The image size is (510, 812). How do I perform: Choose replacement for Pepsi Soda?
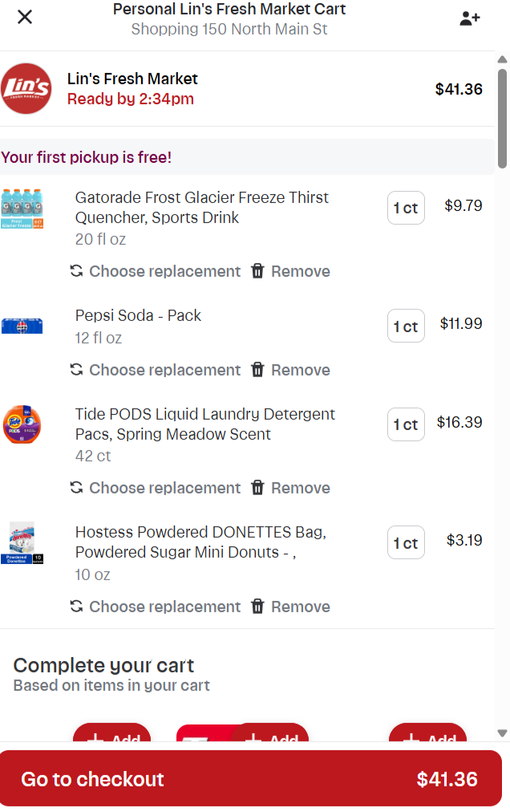tap(156, 370)
